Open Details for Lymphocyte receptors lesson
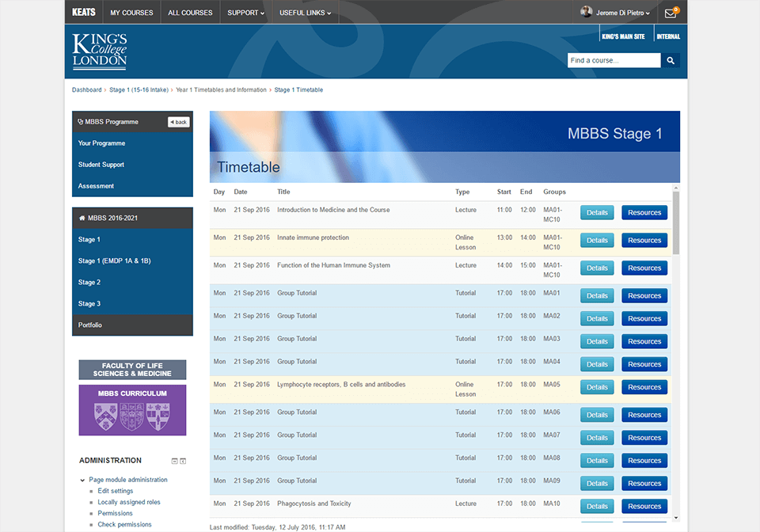This screenshot has width=760, height=532. (x=597, y=387)
